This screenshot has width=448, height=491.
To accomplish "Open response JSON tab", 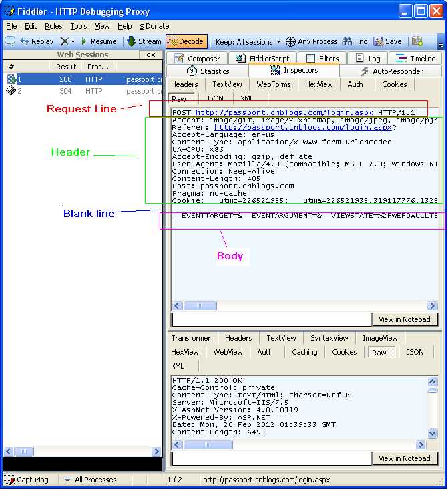I will [415, 352].
